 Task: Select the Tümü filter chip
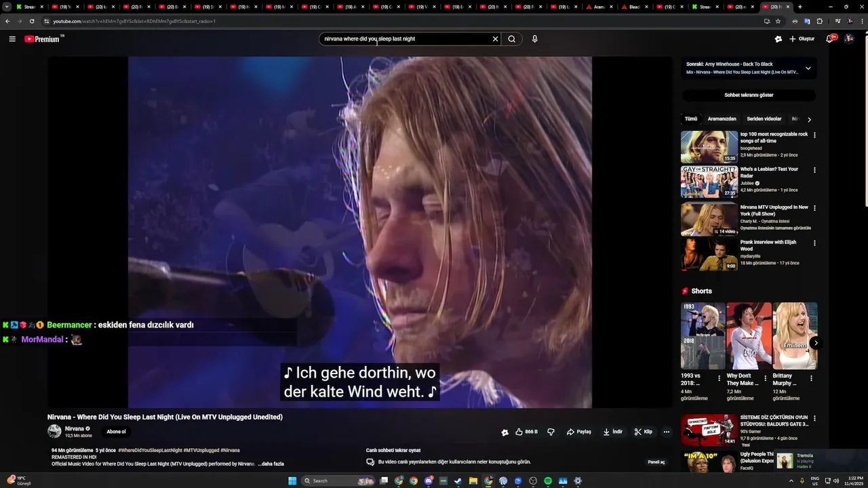pyautogui.click(x=691, y=119)
